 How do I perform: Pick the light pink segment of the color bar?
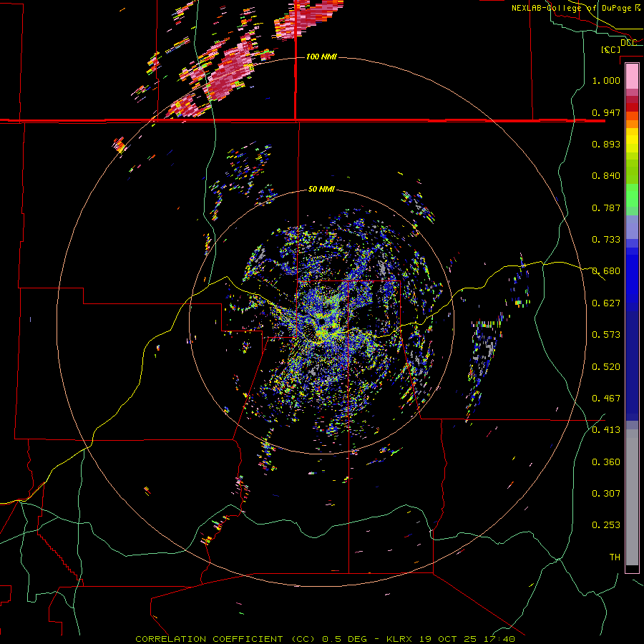pyautogui.click(x=632, y=77)
